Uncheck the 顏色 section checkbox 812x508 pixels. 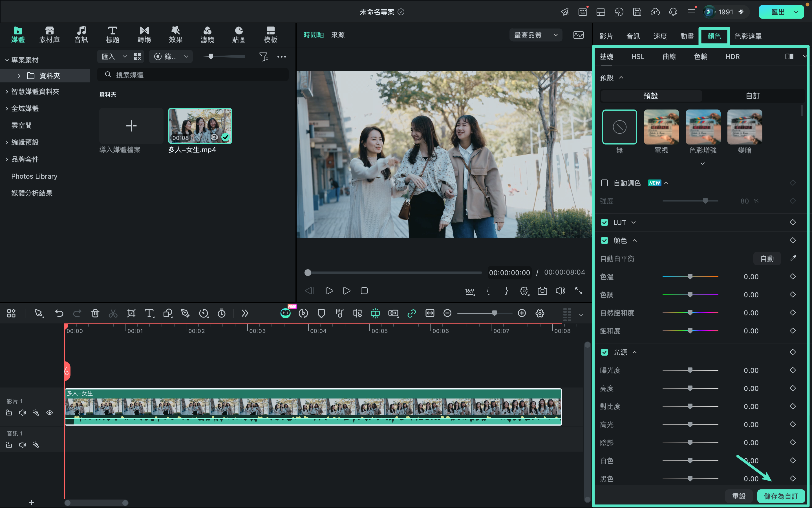click(604, 240)
